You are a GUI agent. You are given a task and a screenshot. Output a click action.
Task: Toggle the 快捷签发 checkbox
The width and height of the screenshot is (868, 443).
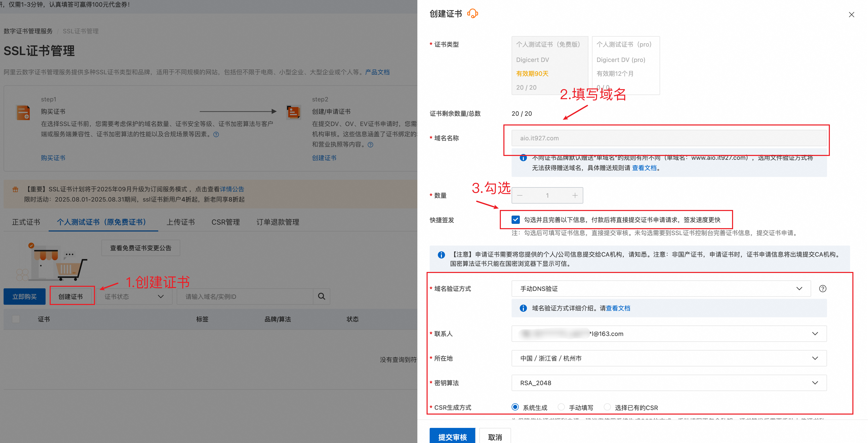(x=515, y=220)
